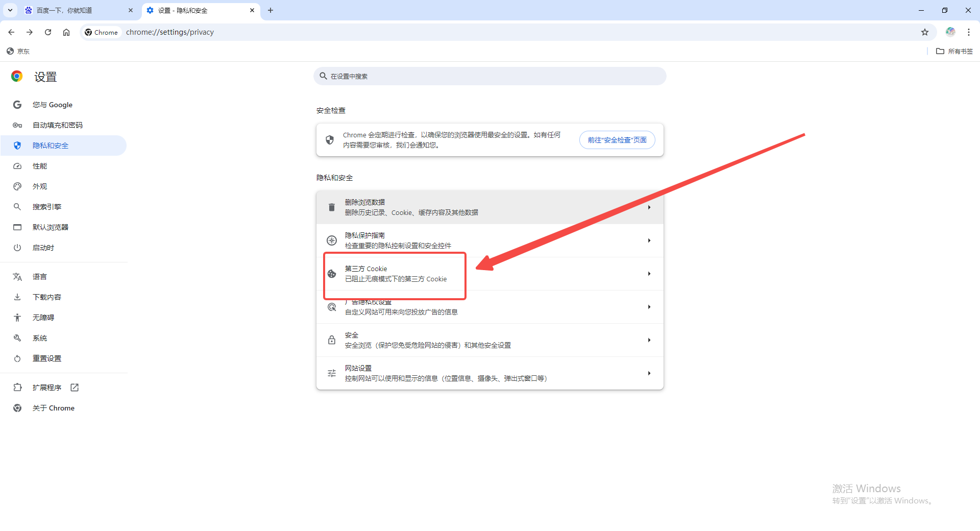
Task: Click the lock icon beside 安全
Action: click(332, 340)
